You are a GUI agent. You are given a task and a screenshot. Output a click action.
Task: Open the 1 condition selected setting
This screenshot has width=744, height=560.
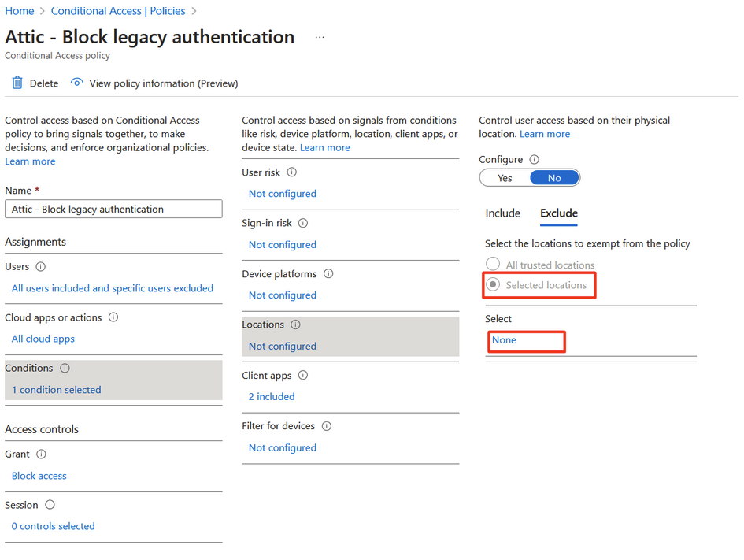[x=56, y=390]
